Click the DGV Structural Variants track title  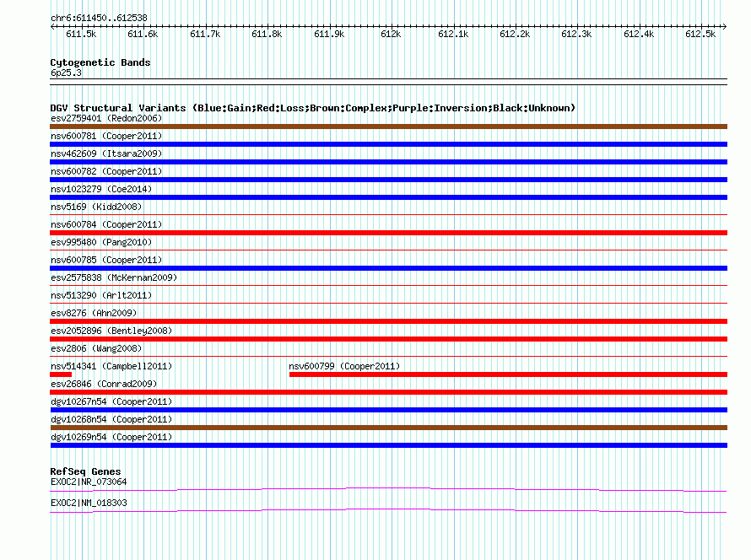tap(313, 108)
